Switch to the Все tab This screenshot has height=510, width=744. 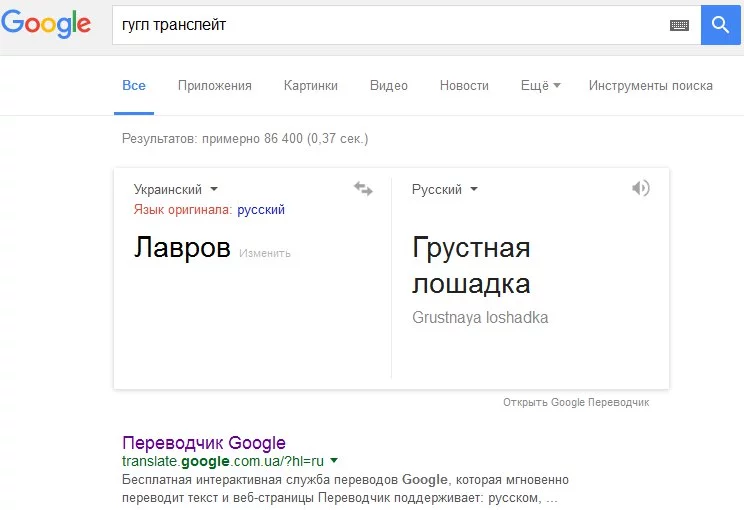(x=134, y=86)
